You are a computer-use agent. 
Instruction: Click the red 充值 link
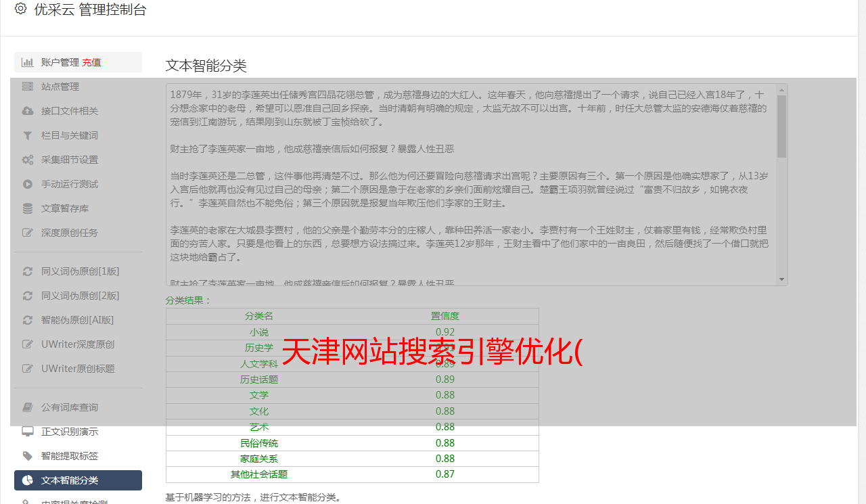(x=91, y=62)
